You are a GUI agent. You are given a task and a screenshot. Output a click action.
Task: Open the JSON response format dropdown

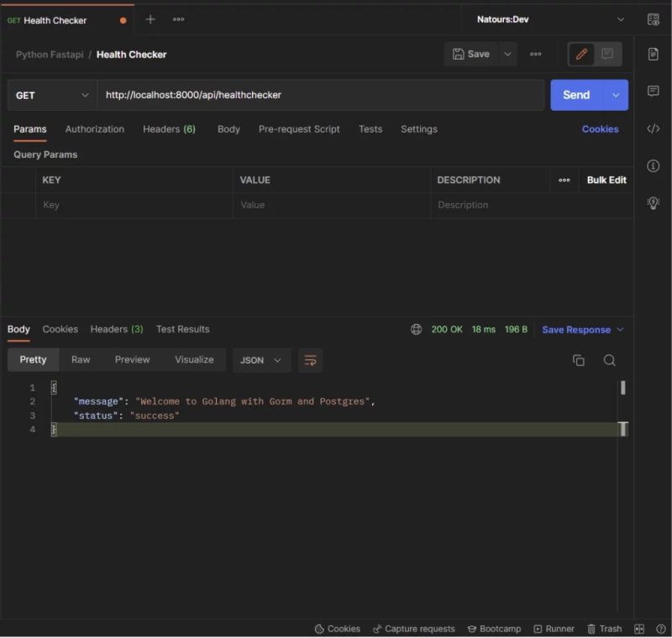[x=261, y=360]
